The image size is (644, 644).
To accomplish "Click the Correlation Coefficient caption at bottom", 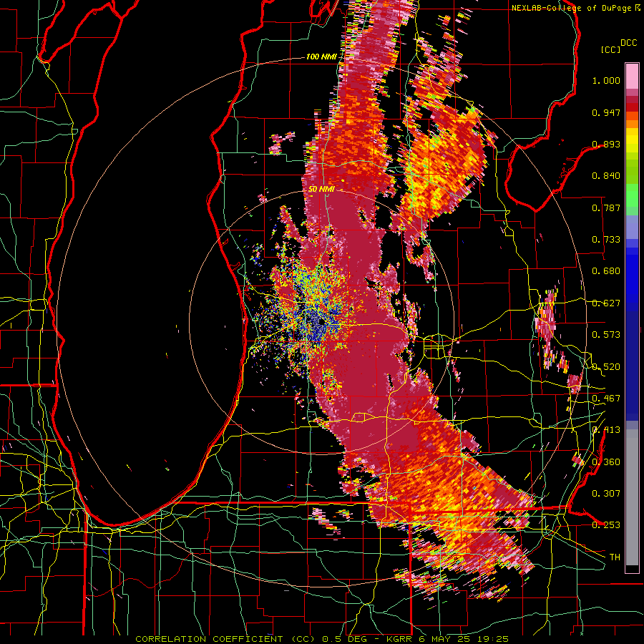I will pos(322,639).
